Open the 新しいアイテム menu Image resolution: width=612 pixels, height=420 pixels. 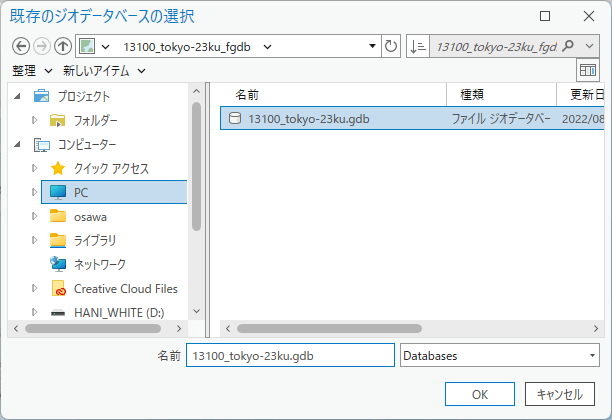coord(104,71)
